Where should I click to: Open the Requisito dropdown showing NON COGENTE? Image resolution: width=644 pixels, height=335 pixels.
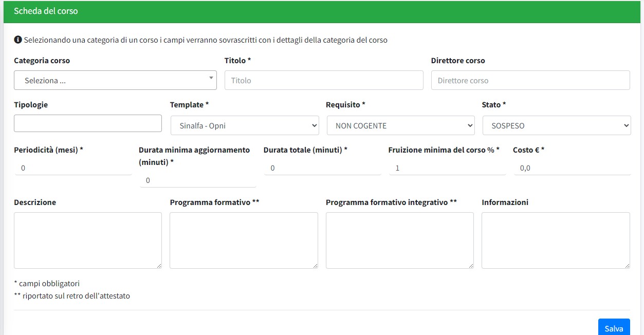click(400, 125)
